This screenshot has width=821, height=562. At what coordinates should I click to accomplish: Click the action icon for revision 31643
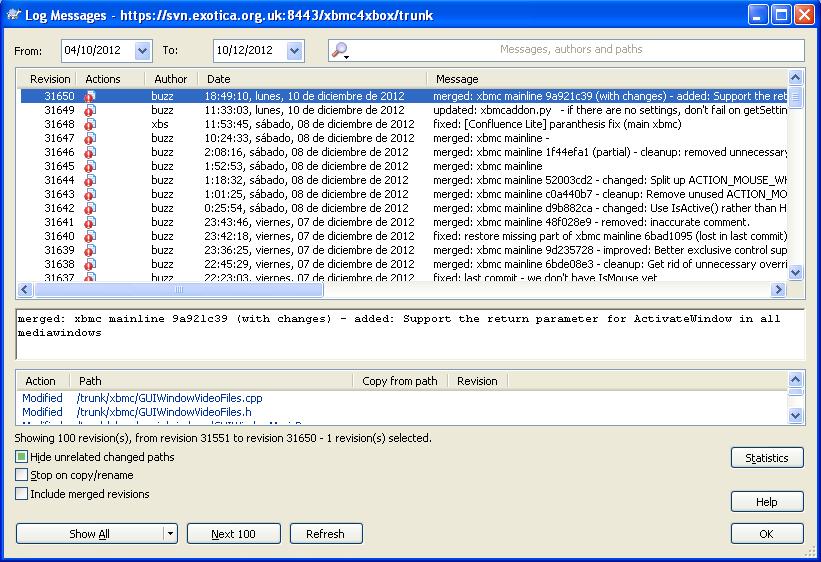point(90,194)
